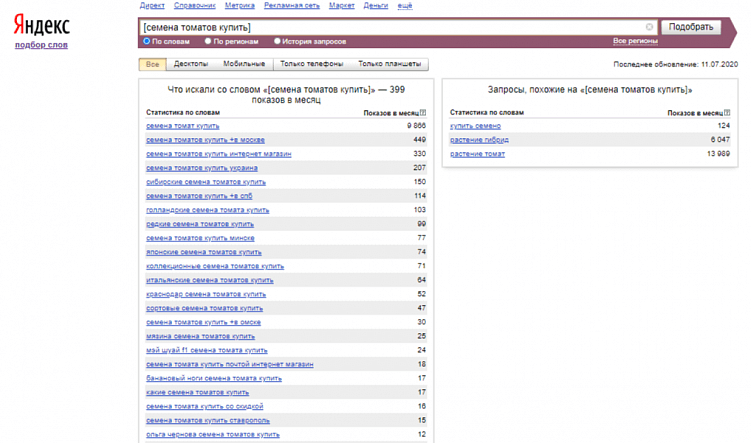
Task: Open query 'редкие семена томатов купить'
Action: tap(200, 224)
